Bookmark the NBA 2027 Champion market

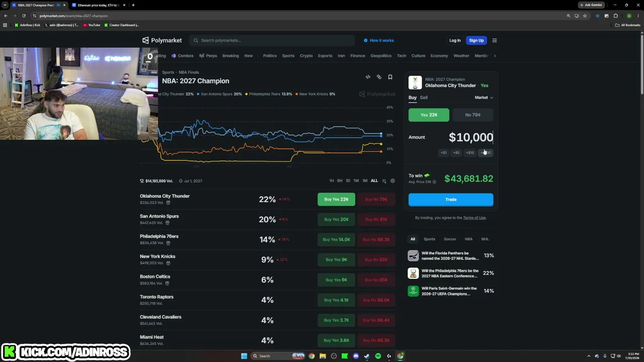coord(390,77)
